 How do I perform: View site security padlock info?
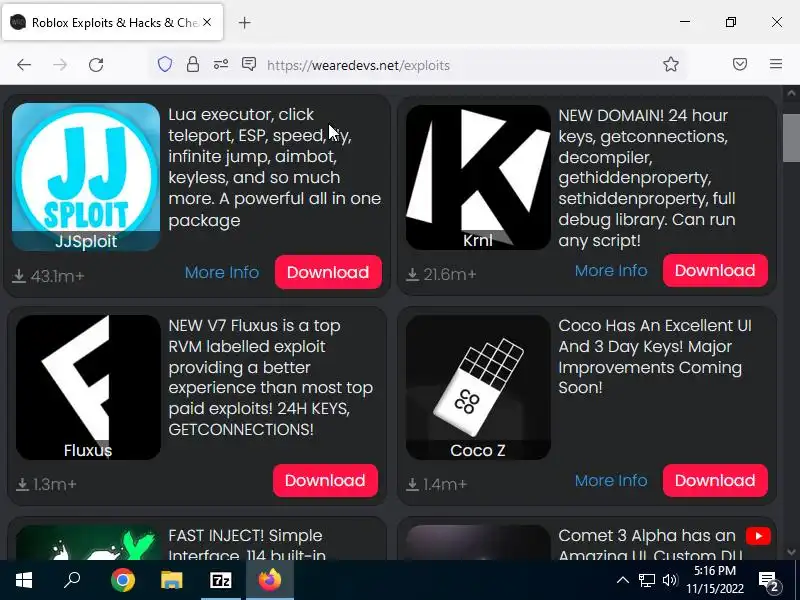coord(193,64)
